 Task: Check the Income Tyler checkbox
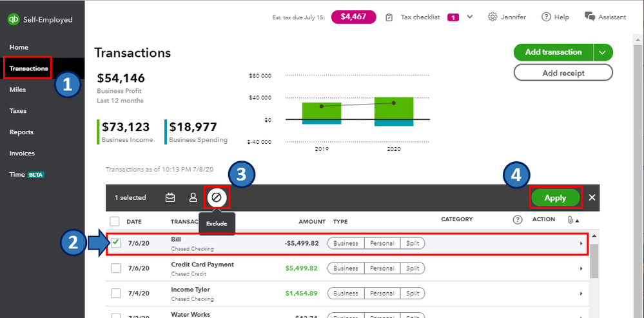point(116,293)
